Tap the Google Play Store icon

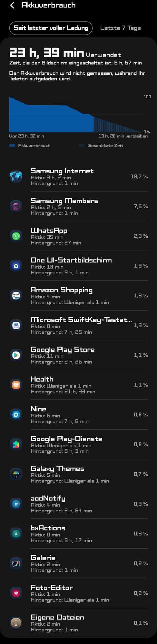(x=16, y=355)
